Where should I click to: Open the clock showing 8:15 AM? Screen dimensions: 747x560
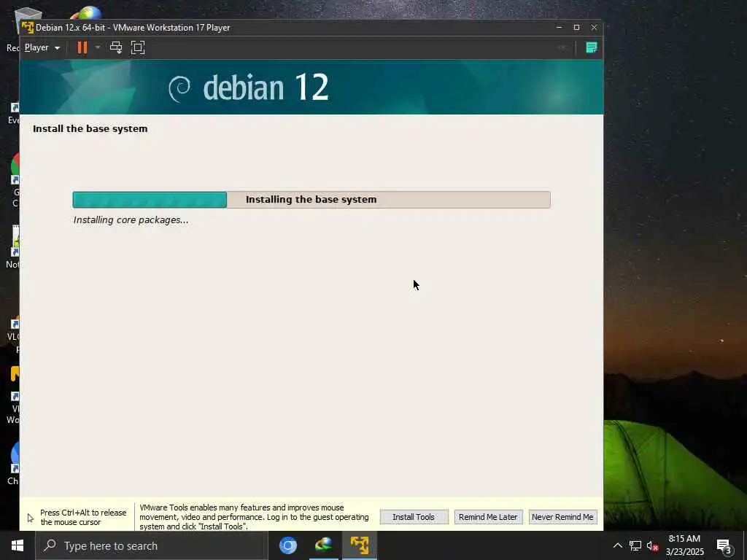tap(684, 545)
